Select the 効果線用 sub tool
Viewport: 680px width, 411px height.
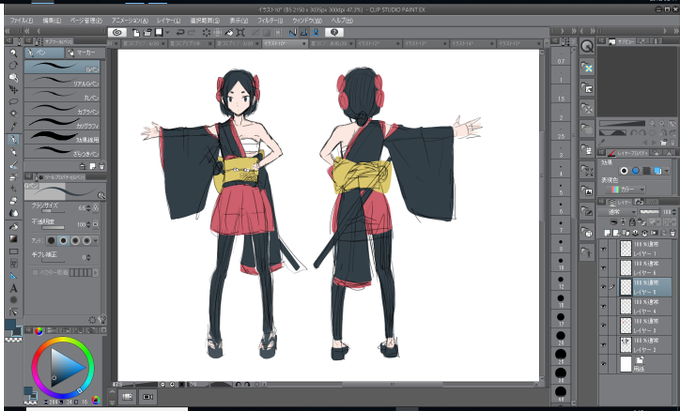click(62, 137)
